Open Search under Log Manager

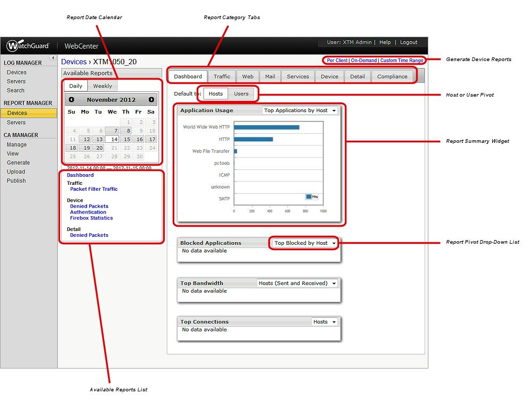15,90
